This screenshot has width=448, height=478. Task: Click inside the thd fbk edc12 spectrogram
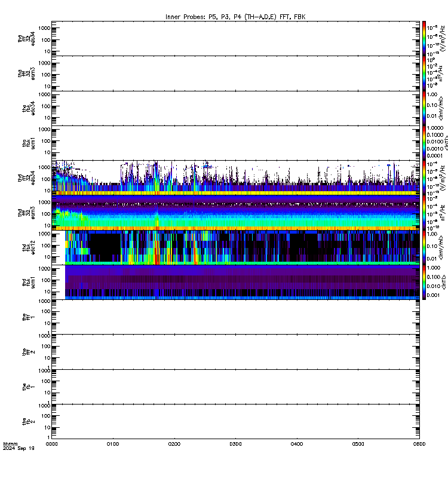click(235, 247)
